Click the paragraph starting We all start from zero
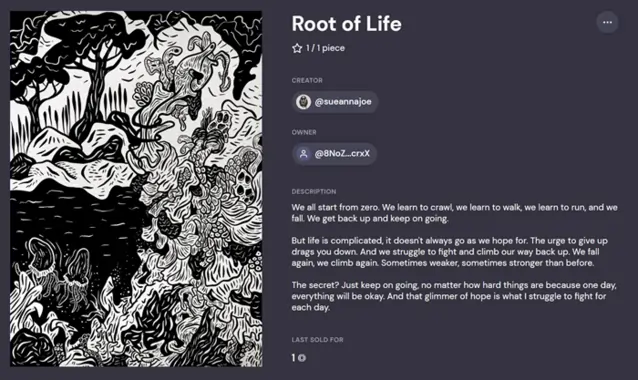Image resolution: width=638 pixels, height=380 pixels. click(x=454, y=213)
